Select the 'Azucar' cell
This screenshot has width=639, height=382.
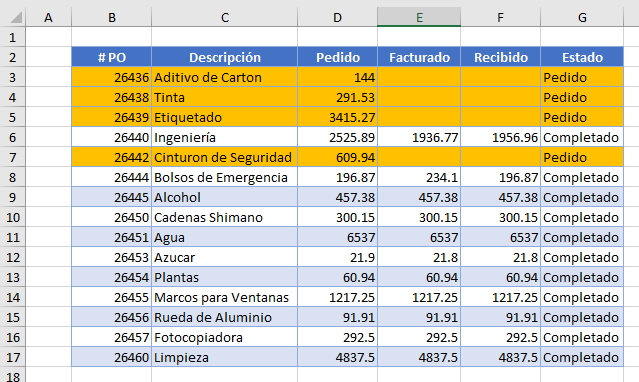(225, 257)
